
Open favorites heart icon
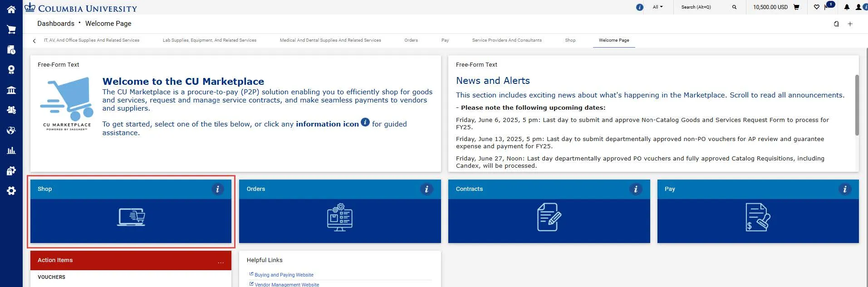point(817,7)
